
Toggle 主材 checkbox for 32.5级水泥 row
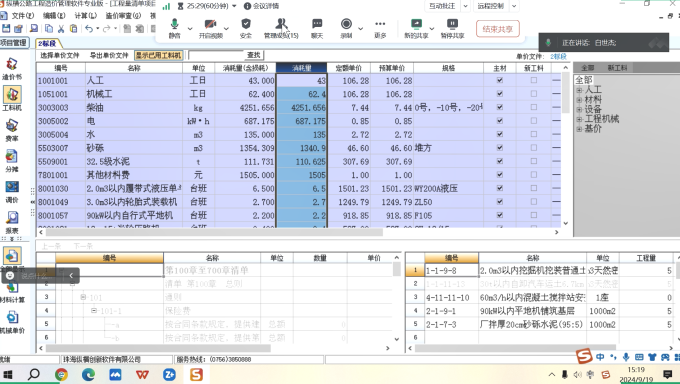coord(500,161)
